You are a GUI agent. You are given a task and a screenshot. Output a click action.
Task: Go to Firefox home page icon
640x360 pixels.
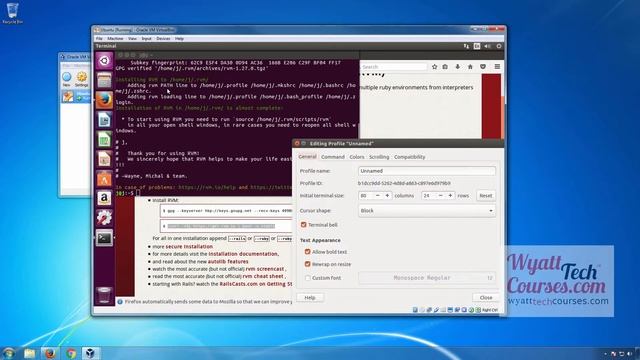coord(470,67)
